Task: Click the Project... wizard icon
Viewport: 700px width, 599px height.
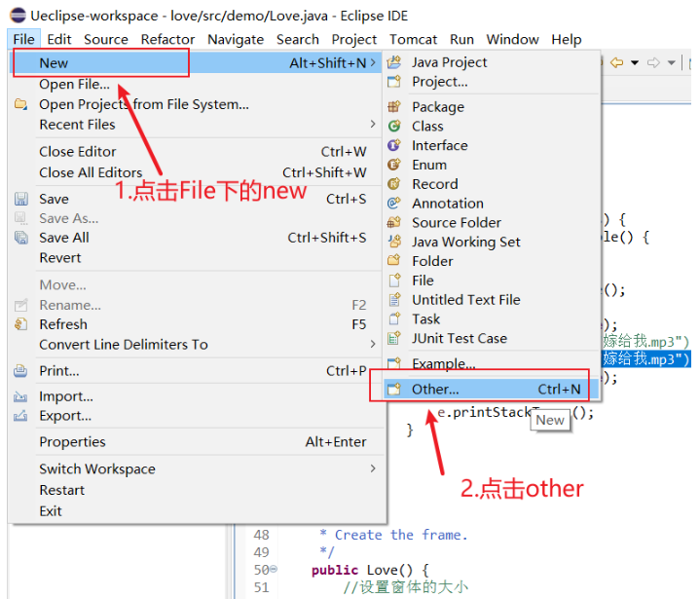Action: (x=393, y=81)
